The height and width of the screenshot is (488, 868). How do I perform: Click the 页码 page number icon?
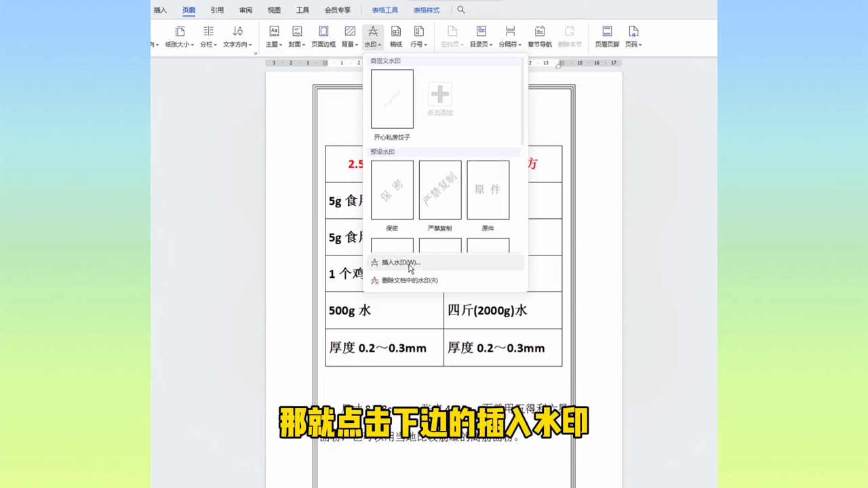point(633,31)
